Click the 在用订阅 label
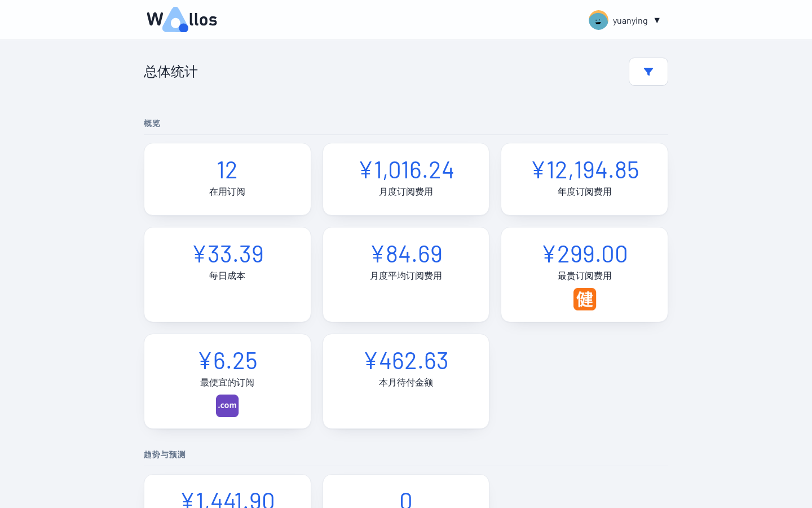The width and height of the screenshot is (812, 508). coord(227,192)
